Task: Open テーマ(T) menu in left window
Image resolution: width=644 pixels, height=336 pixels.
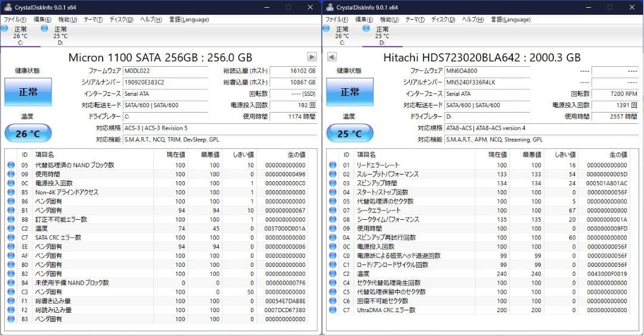Action: coord(93,19)
